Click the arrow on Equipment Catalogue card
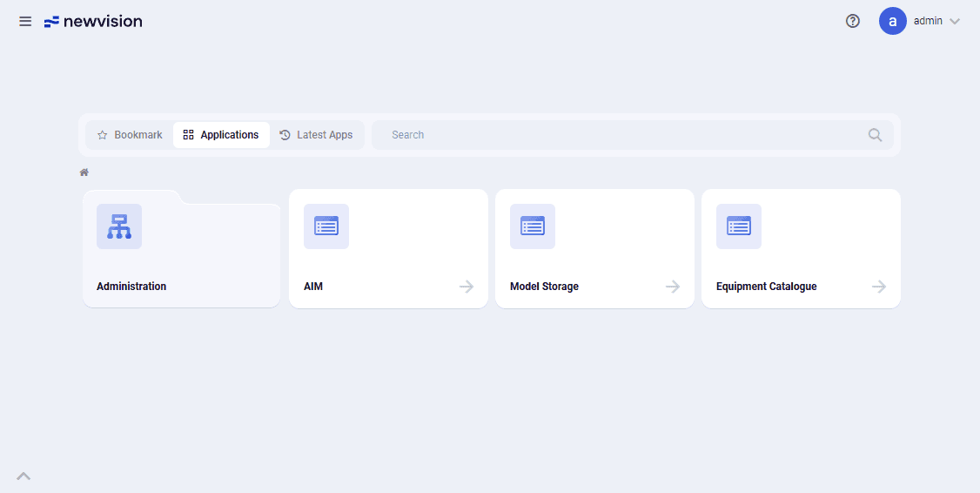Screen dimensions: 980x493 tap(879, 287)
